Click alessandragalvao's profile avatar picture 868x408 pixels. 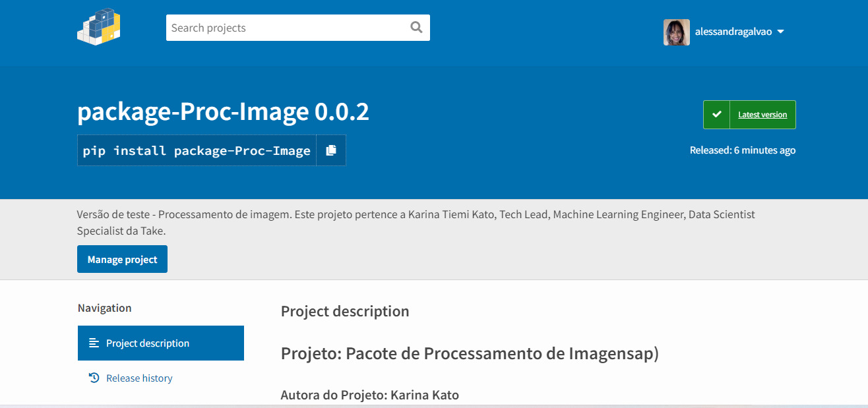point(676,32)
